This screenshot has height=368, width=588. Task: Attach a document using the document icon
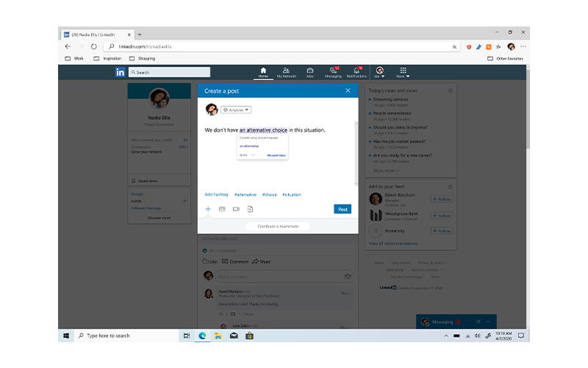click(250, 209)
